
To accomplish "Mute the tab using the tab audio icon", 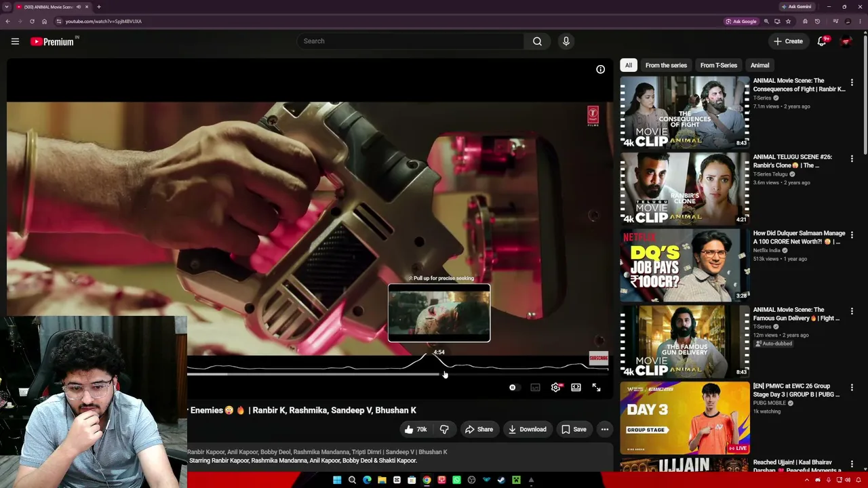I will point(78,7).
